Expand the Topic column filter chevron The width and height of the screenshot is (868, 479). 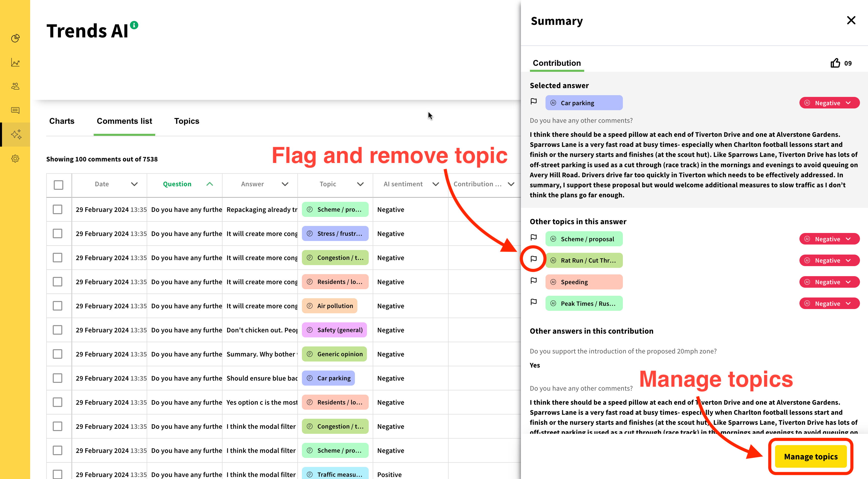[360, 184]
